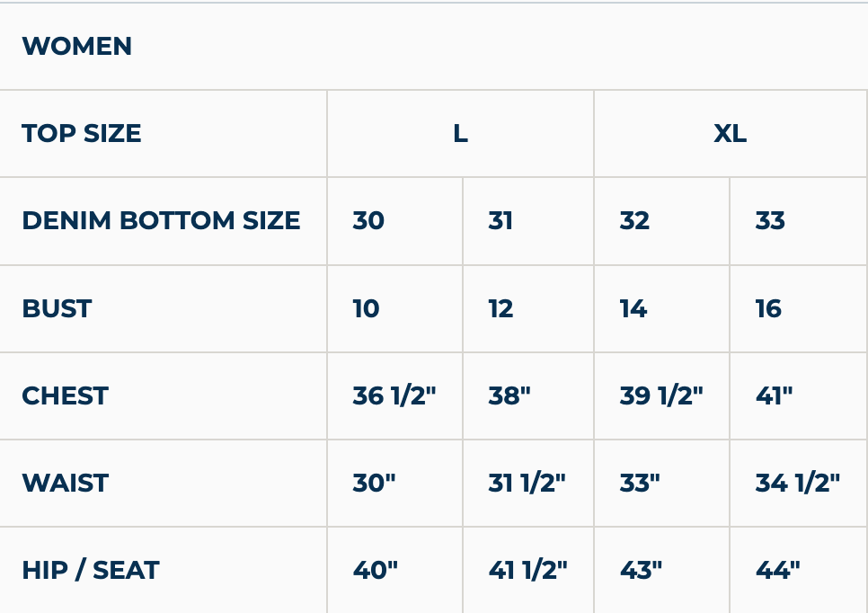Click bust value 14 cell
Screen dimensions: 868x613
pyautogui.click(x=633, y=309)
